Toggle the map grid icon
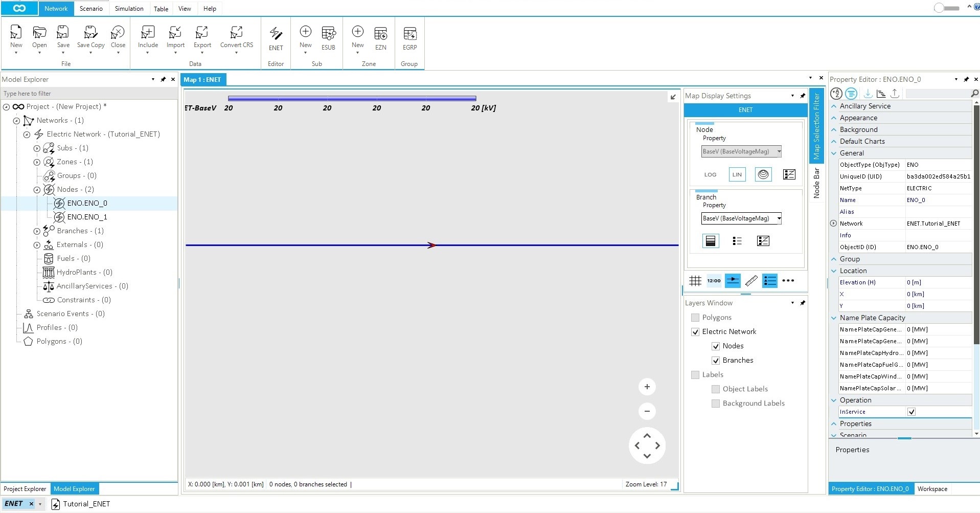The height and width of the screenshot is (513, 980). point(695,280)
